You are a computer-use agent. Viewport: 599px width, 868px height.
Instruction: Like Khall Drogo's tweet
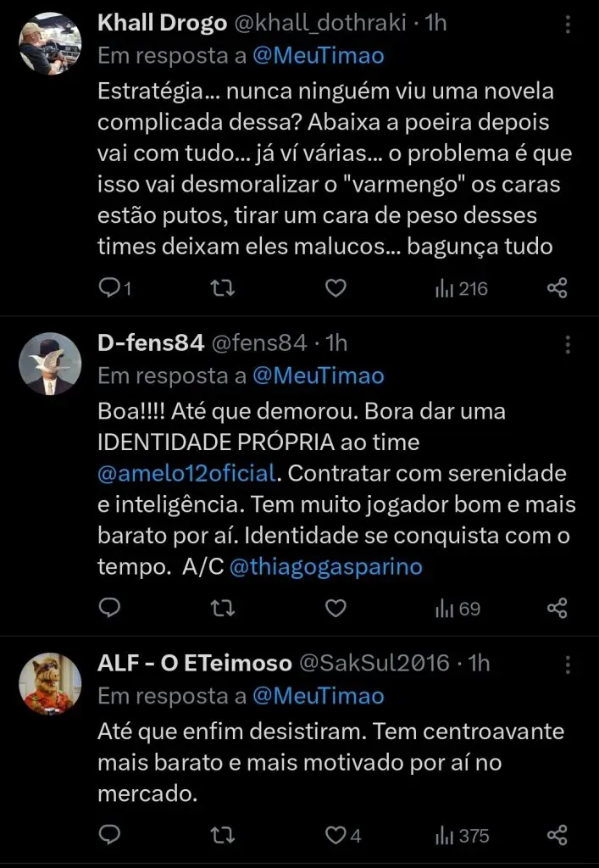click(335, 287)
